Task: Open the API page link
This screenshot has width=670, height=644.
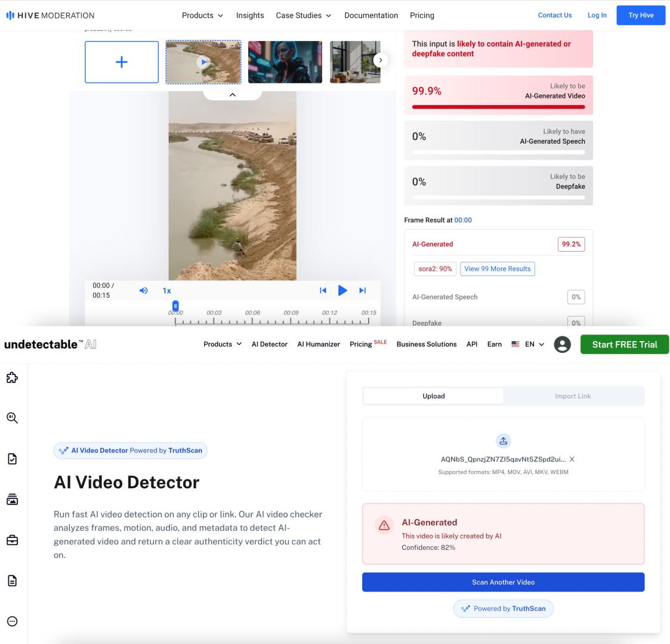Action: (x=472, y=344)
